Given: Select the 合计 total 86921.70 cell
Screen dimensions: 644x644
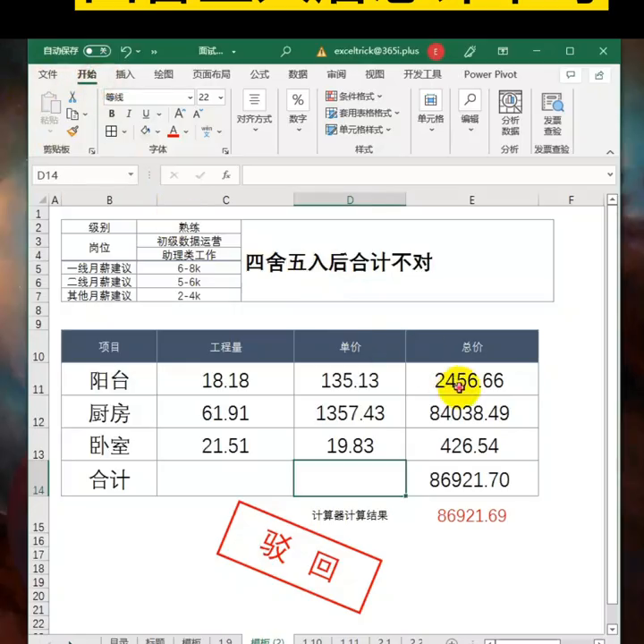Looking at the screenshot, I should pyautogui.click(x=472, y=479).
